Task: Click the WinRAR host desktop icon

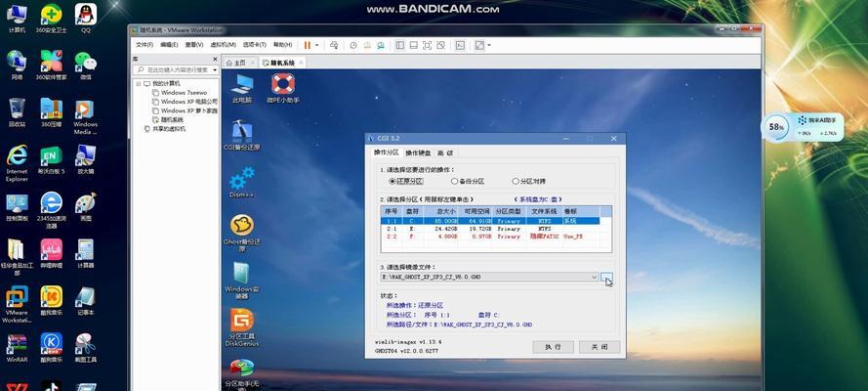Action: coord(18,348)
